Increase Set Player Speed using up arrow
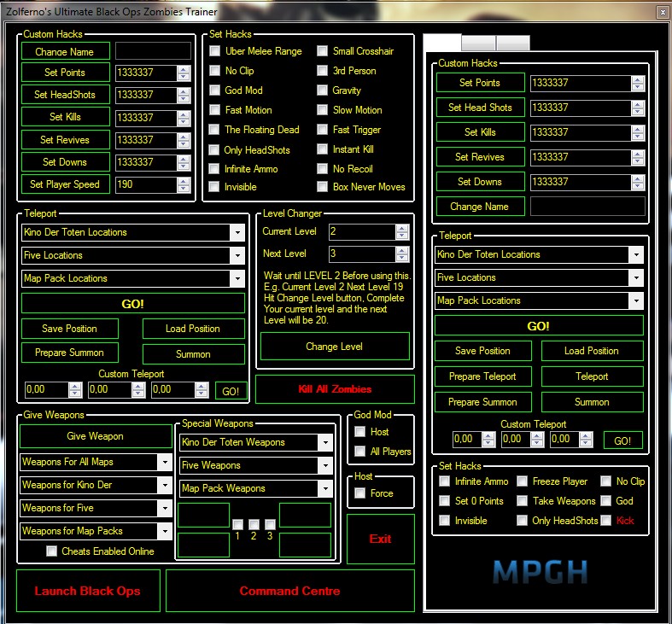672x624 pixels. (x=184, y=180)
